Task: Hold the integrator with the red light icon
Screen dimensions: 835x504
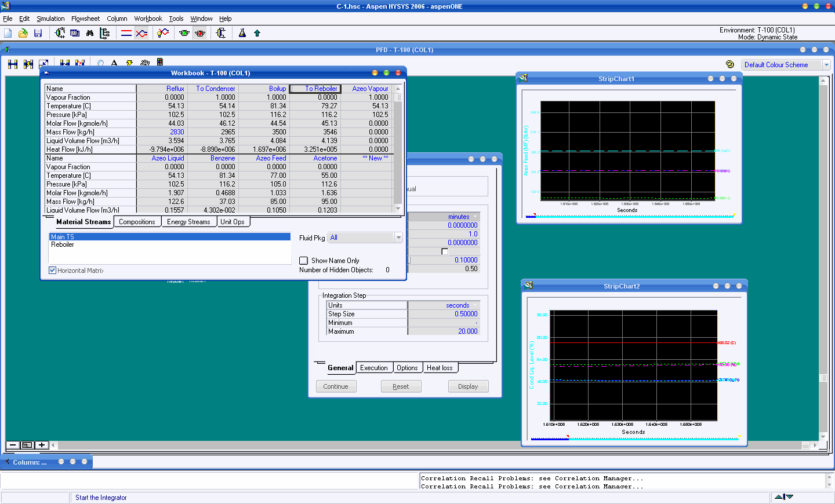Action: click(x=200, y=33)
